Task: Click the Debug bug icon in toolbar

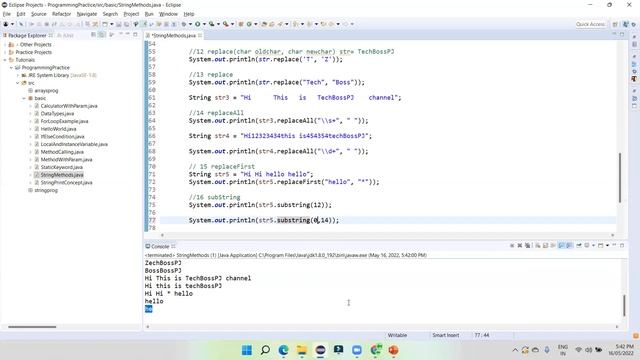Action: (x=184, y=24)
